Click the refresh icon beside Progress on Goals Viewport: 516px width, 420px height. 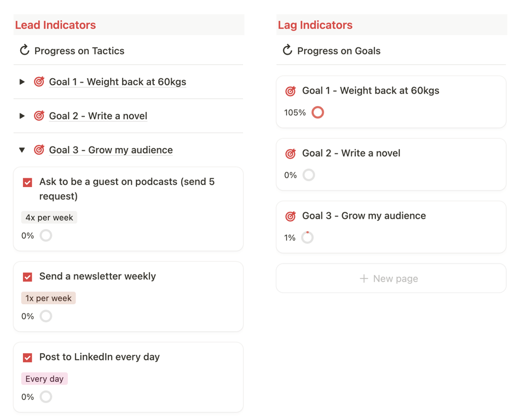coord(288,50)
